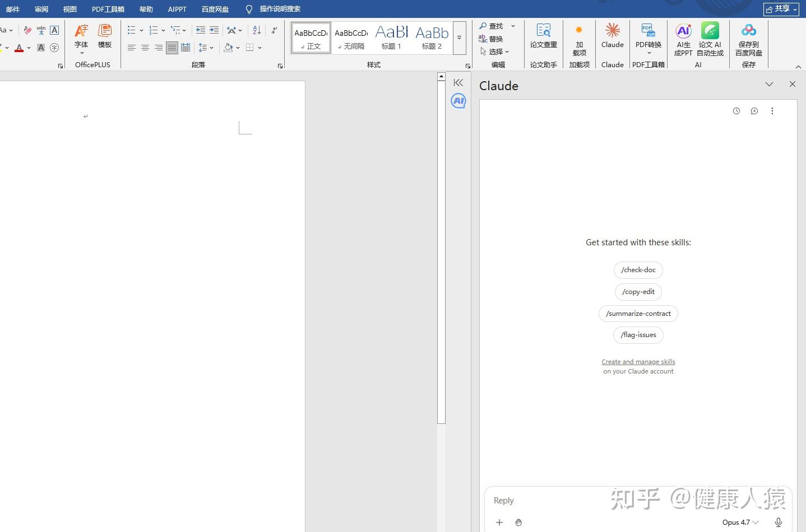Choose the Opus 4.7 model selector

[x=740, y=522]
